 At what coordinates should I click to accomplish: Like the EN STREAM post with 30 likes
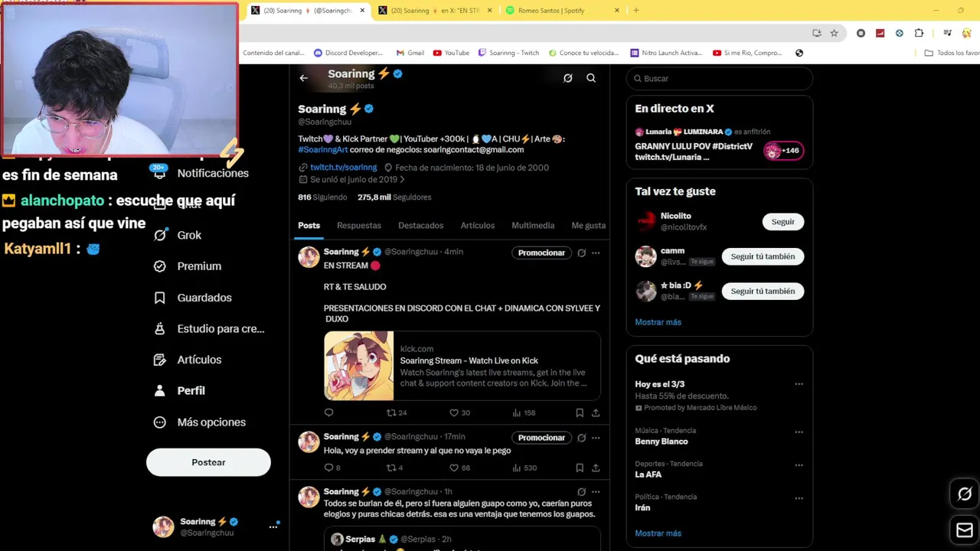(459, 412)
